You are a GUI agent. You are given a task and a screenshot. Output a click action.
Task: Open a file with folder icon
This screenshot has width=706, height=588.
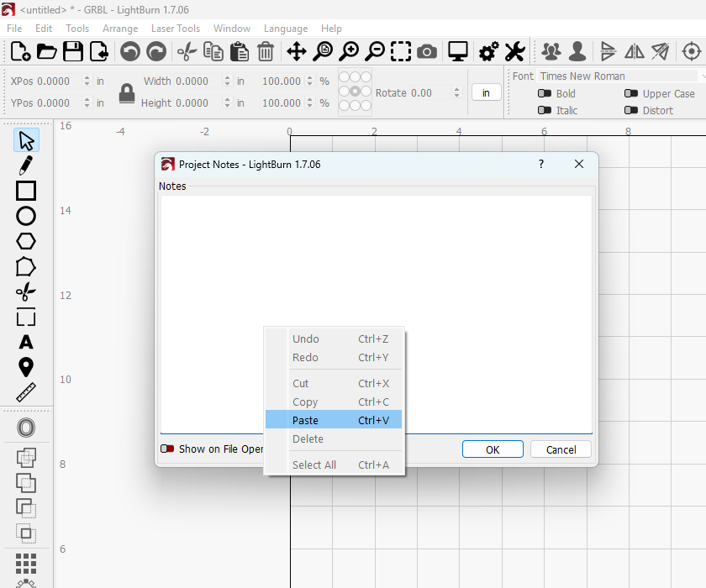click(47, 51)
